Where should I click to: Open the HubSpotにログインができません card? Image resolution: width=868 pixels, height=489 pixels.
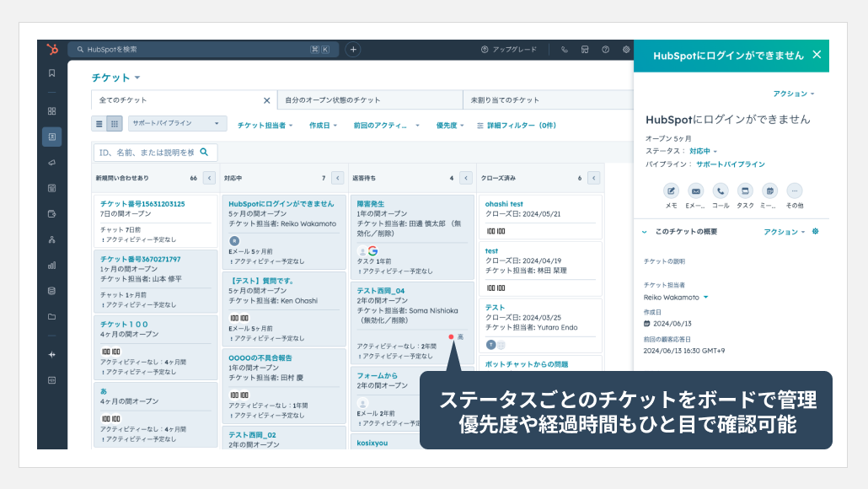click(x=281, y=204)
